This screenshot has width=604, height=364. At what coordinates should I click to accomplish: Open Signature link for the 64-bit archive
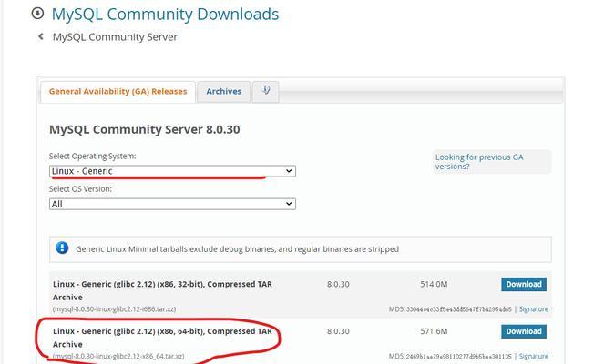[x=534, y=357]
